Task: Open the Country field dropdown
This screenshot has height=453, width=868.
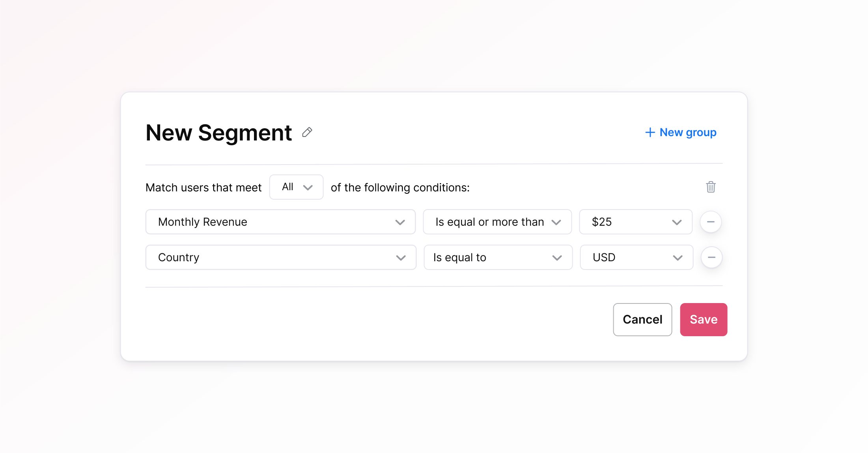Action: (x=281, y=257)
